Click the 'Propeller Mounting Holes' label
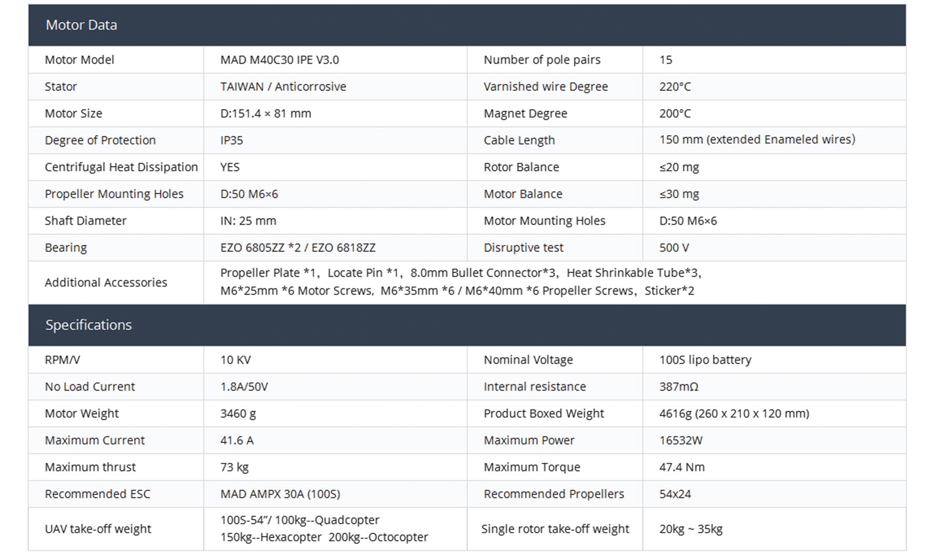This screenshot has width=932, height=560. (114, 194)
